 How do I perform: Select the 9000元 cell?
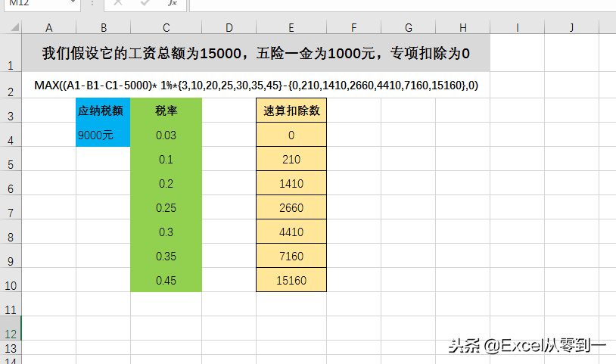(x=103, y=135)
